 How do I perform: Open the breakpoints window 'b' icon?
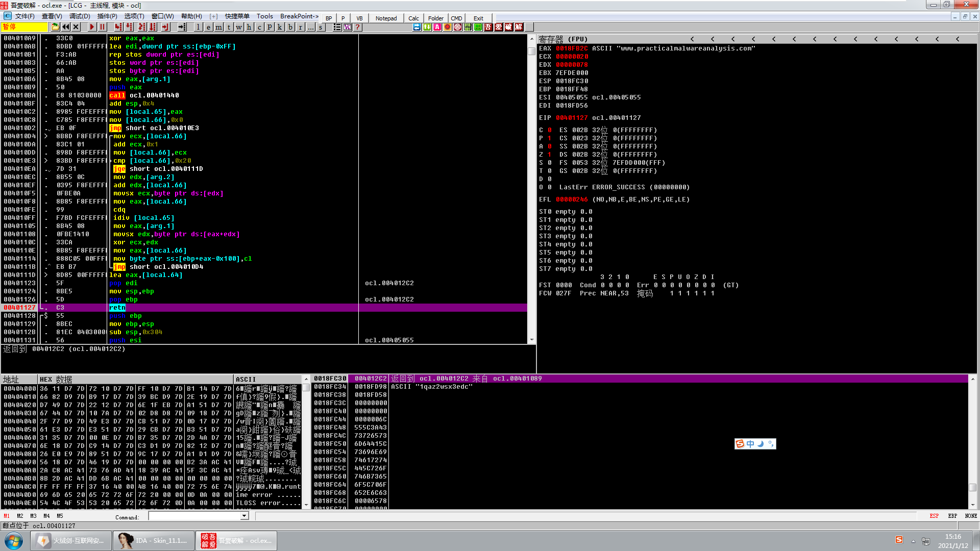pyautogui.click(x=290, y=27)
